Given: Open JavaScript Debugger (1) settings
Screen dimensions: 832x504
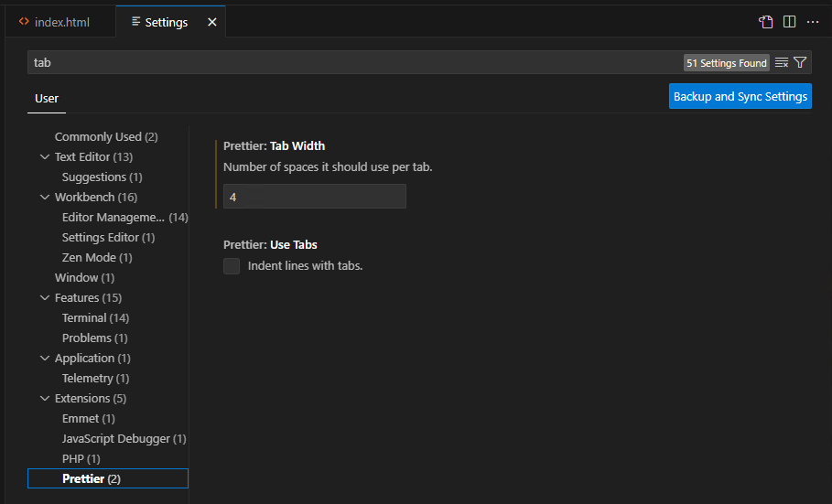Looking at the screenshot, I should click(124, 439).
